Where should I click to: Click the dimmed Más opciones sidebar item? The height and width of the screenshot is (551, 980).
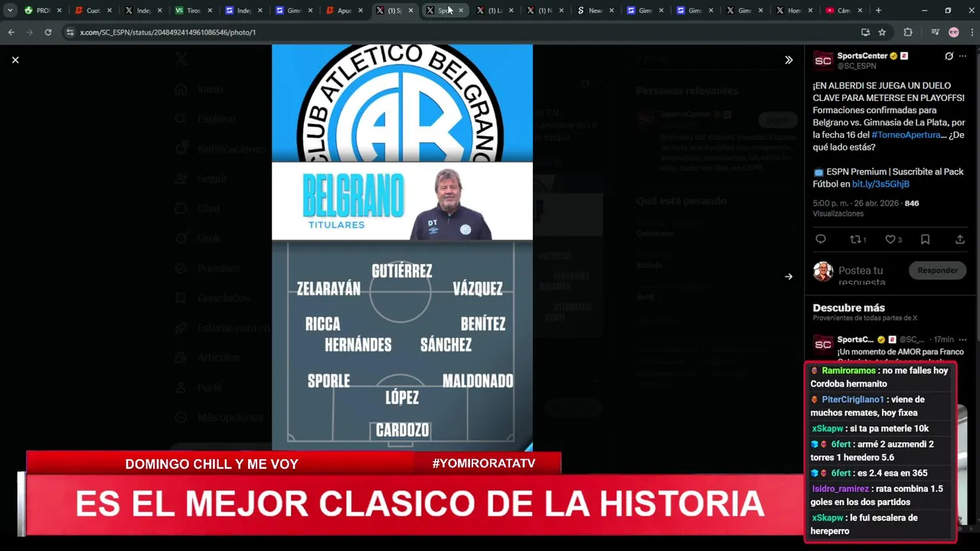pyautogui.click(x=219, y=417)
